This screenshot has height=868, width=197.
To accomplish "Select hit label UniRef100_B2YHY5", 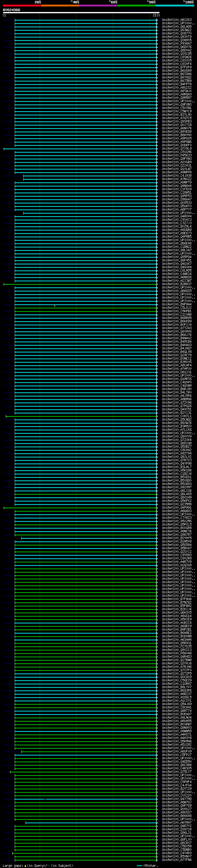I will (x=177, y=538).
